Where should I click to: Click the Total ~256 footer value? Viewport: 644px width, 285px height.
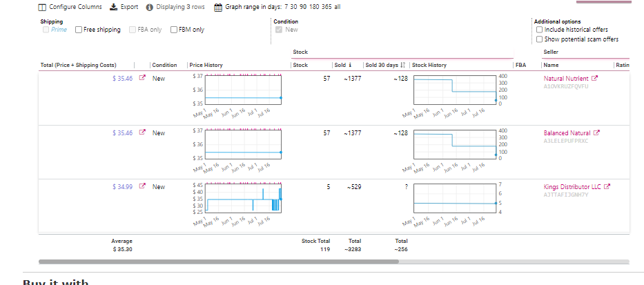pyautogui.click(x=401, y=249)
